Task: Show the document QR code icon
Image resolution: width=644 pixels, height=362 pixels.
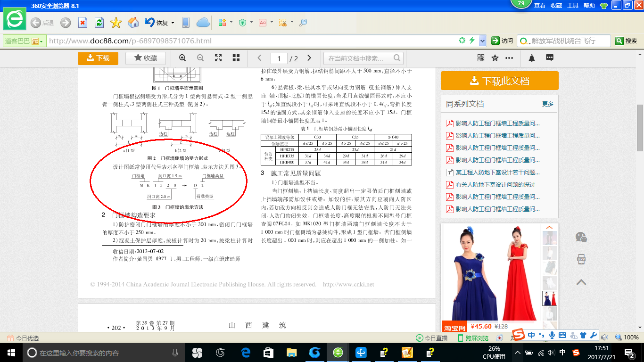Action: 481,58
